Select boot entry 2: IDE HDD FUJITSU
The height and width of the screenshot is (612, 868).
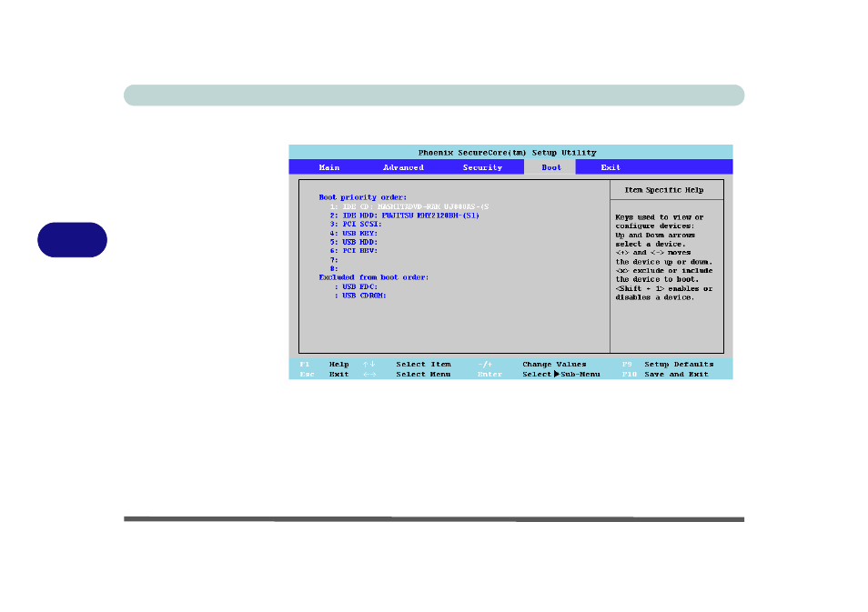pyautogui.click(x=404, y=216)
